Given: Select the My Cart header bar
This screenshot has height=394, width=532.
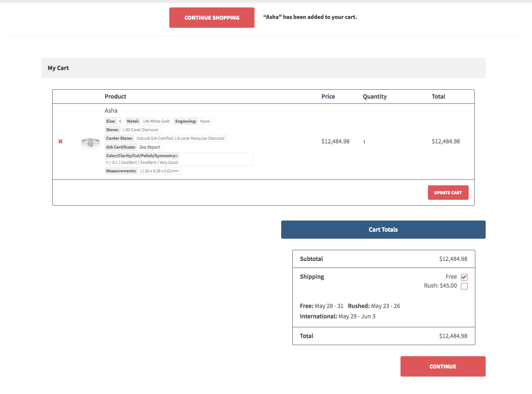Looking at the screenshot, I should pos(58,68).
